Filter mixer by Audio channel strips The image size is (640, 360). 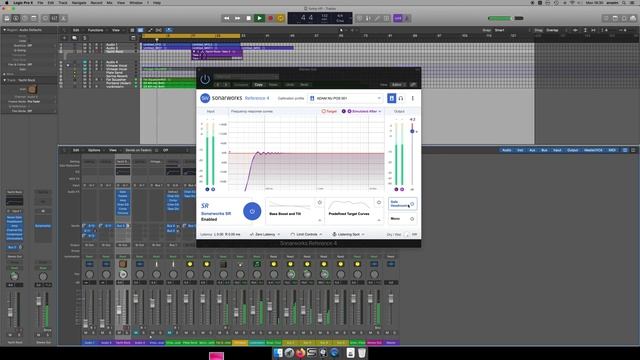pos(507,150)
